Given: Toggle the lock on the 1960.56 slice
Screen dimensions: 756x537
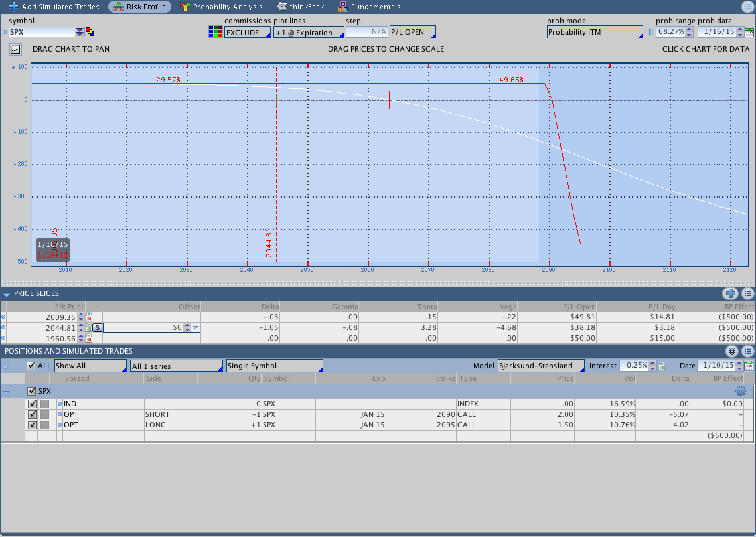Looking at the screenshot, I should click(89, 338).
